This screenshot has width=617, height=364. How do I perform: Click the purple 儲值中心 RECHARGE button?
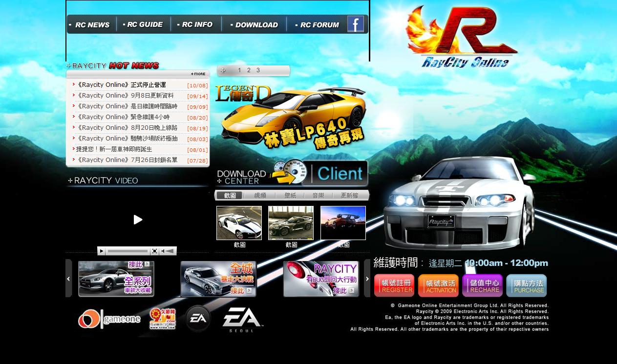click(x=482, y=285)
